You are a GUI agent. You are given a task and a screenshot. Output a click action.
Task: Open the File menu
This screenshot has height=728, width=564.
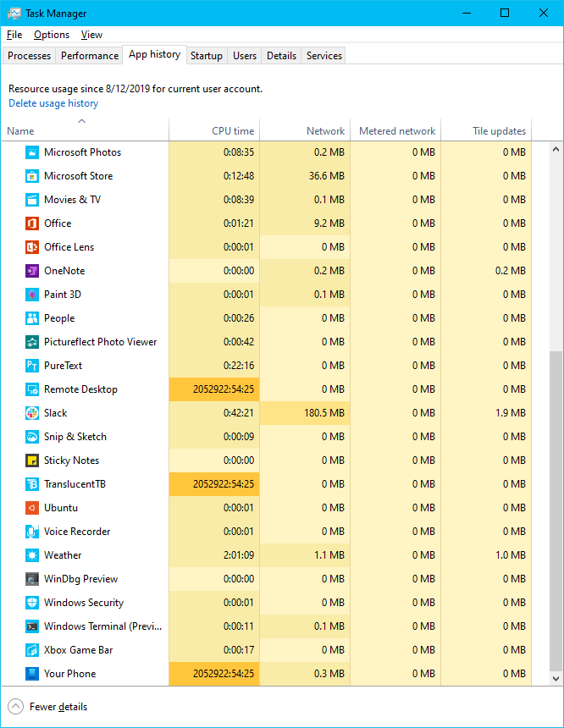[x=14, y=35]
